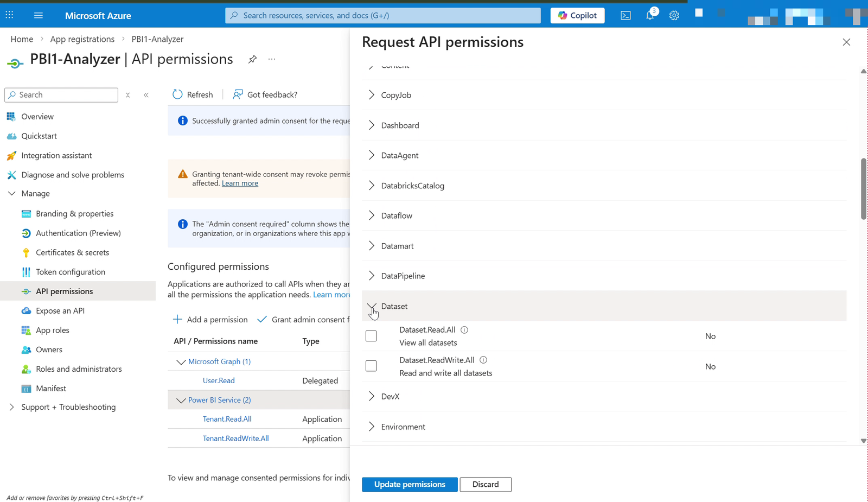This screenshot has height=502, width=868.
Task: Click the Token configuration icon
Action: (26, 272)
